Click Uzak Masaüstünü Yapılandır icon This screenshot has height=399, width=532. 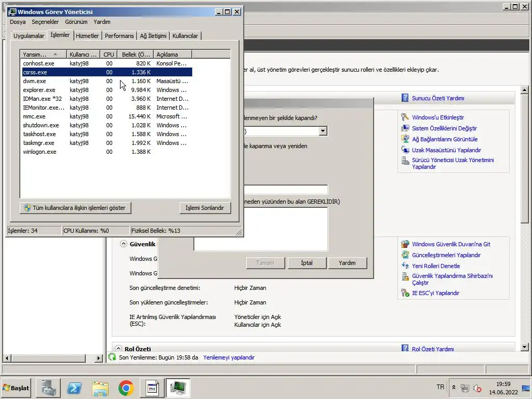coord(405,150)
